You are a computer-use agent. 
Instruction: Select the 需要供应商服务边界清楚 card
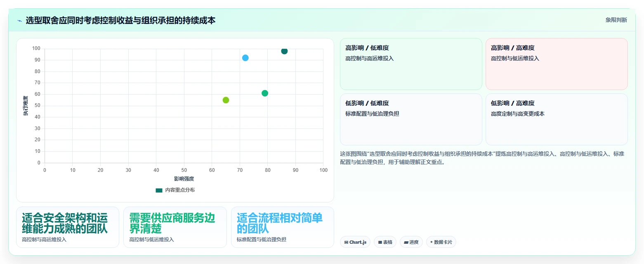pos(175,227)
